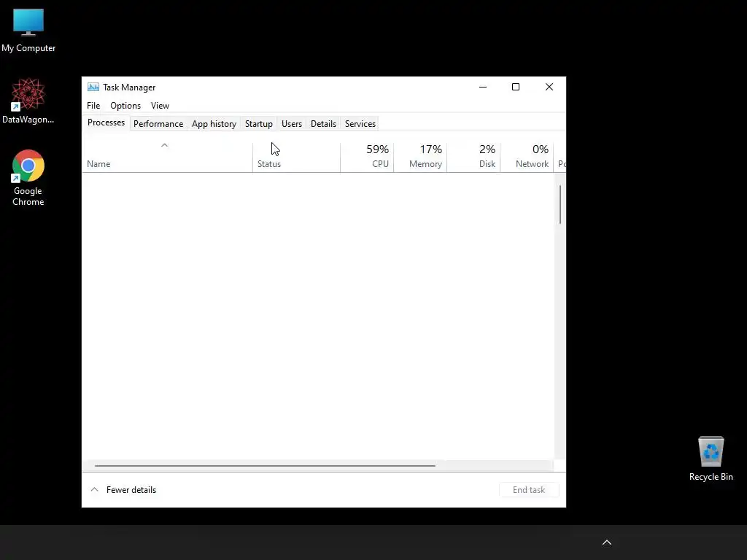This screenshot has height=560, width=747.
Task: Open the View menu
Action: tap(160, 106)
